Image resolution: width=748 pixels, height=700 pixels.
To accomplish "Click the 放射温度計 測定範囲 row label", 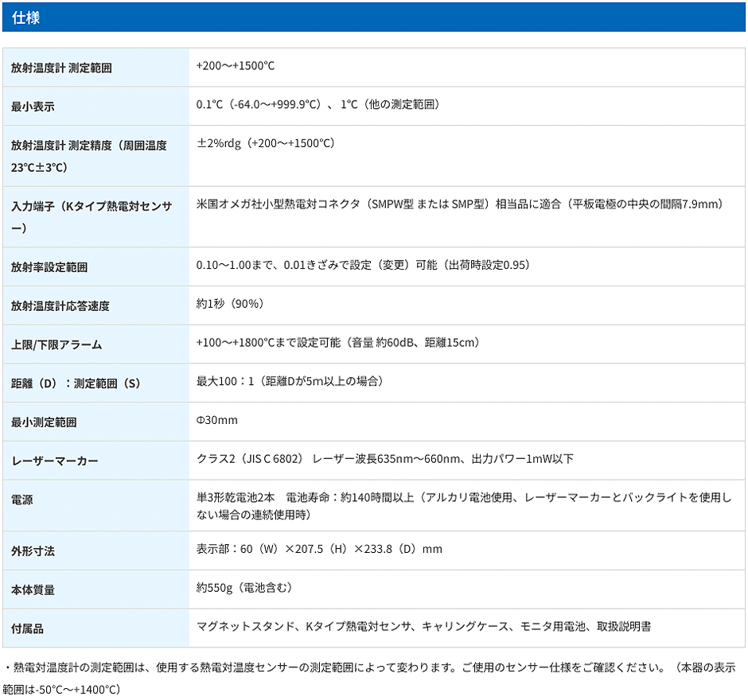I will [61, 68].
